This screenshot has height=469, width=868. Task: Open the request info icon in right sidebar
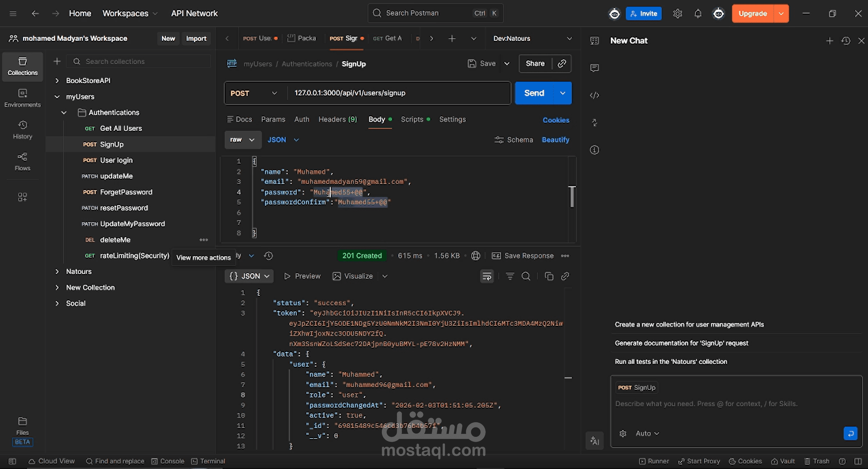pyautogui.click(x=594, y=150)
